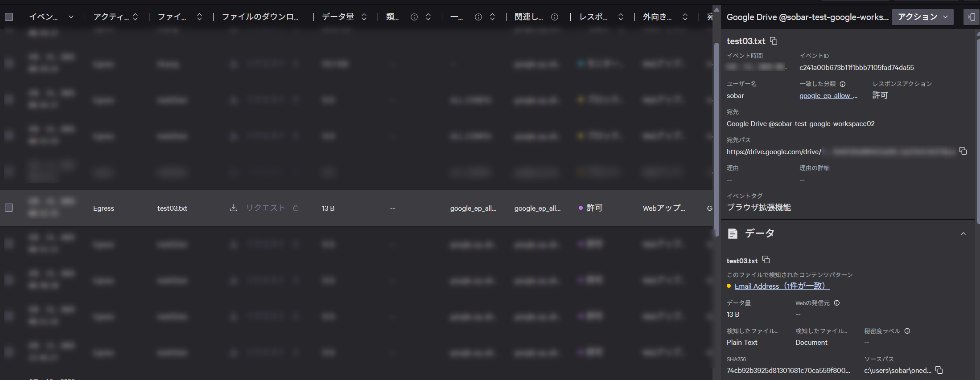Click test03.txt filename in table row

click(x=172, y=208)
